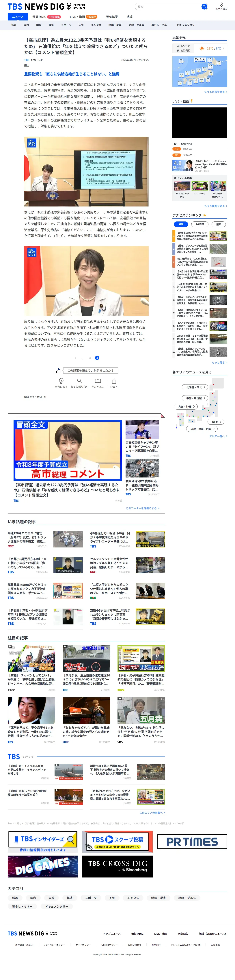Screen dimensions: 235x980
Task: Open the 五月病 article thumbnail
Action: pyautogui.click(x=141, y=711)
